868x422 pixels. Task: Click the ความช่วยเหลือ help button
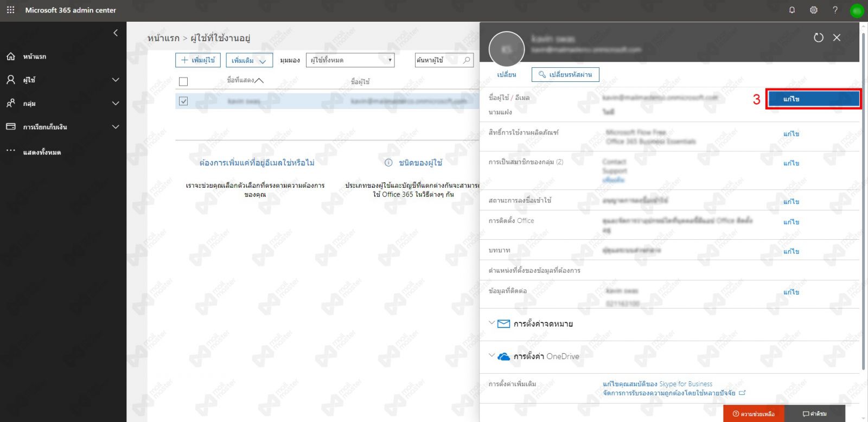pos(754,413)
